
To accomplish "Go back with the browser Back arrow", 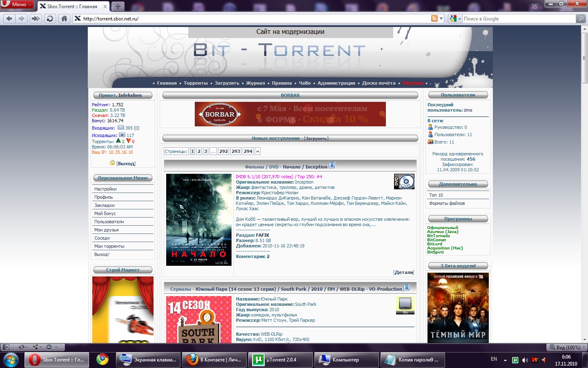I will tap(9, 18).
